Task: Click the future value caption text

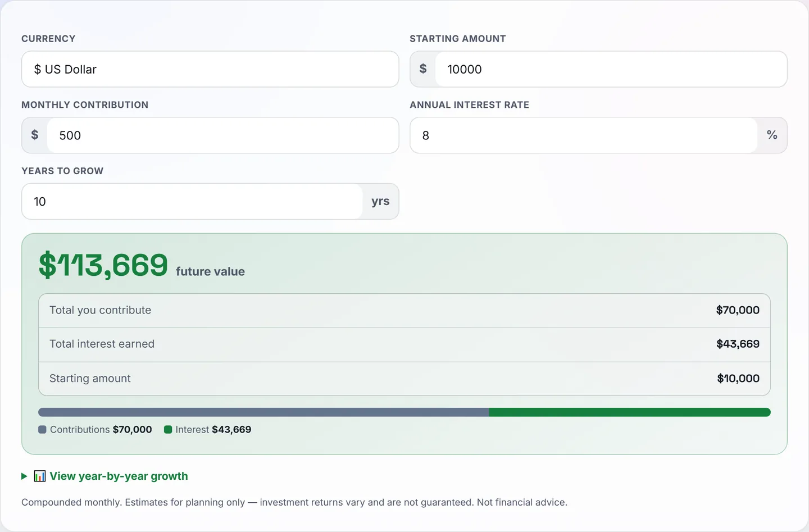Action: [210, 271]
